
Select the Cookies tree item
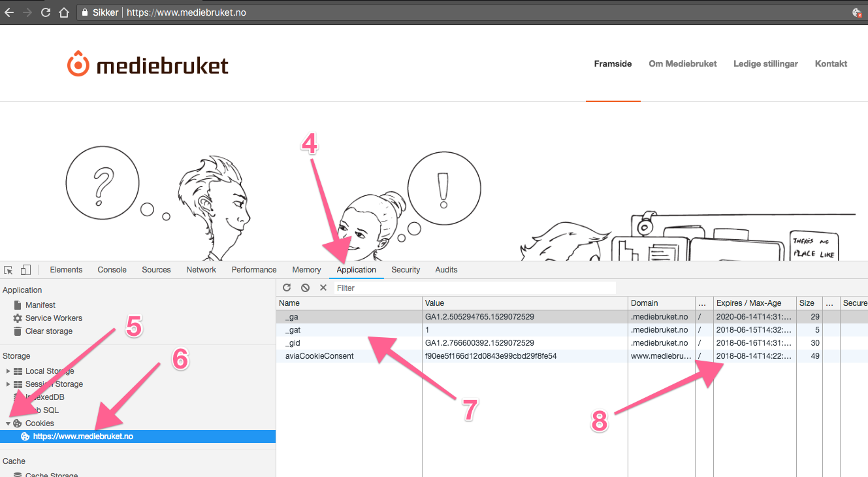pyautogui.click(x=39, y=423)
